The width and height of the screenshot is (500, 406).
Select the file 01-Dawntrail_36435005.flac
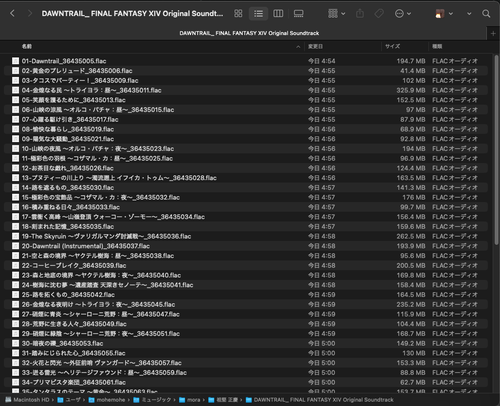246,61
